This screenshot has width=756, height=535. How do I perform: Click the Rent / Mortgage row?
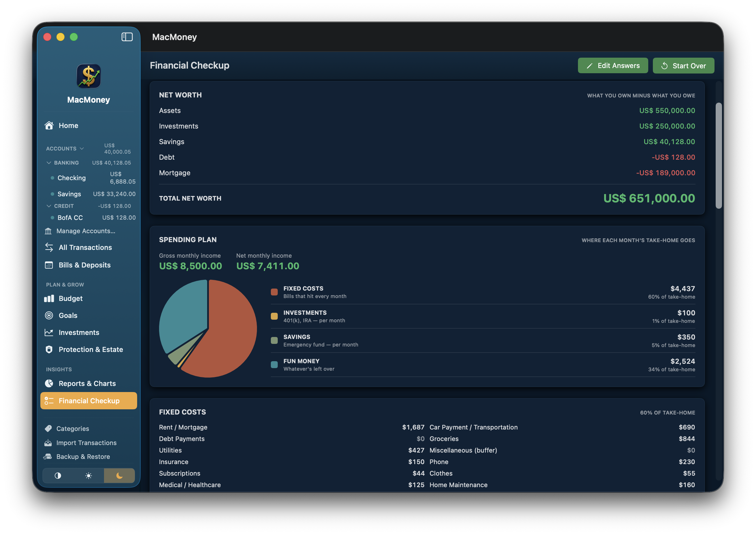[x=291, y=427]
